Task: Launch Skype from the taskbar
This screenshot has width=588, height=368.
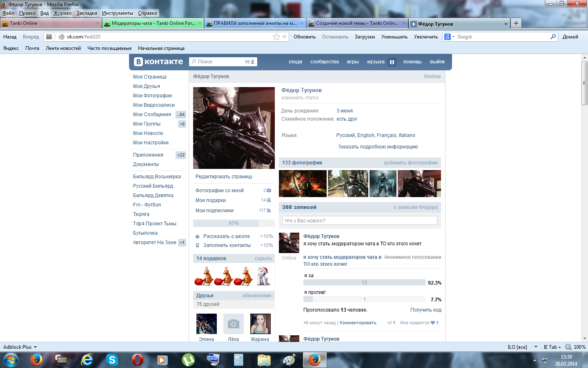Action: point(112,360)
